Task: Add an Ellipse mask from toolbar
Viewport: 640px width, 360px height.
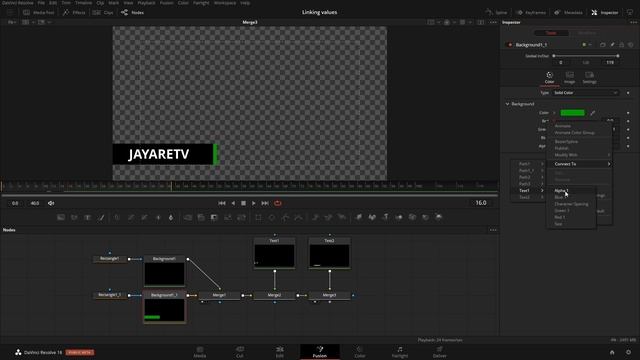Action: pos(272,218)
